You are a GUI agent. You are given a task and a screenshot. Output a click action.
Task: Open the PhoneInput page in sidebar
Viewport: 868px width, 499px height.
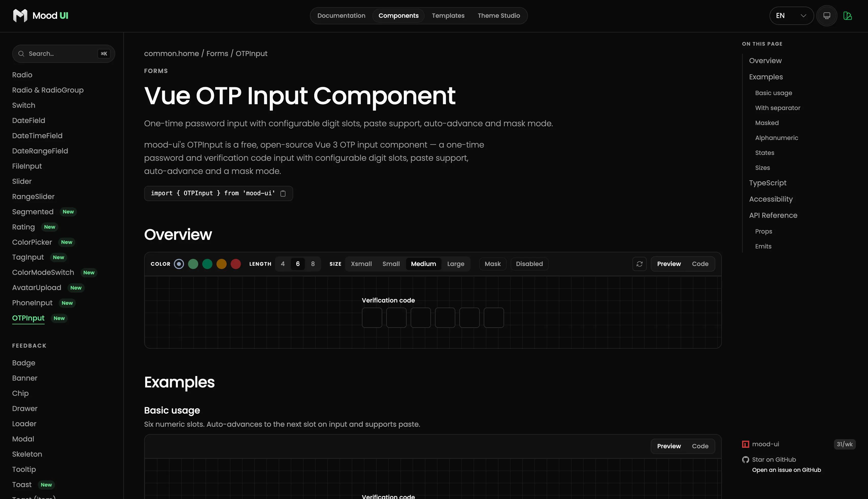coord(32,303)
